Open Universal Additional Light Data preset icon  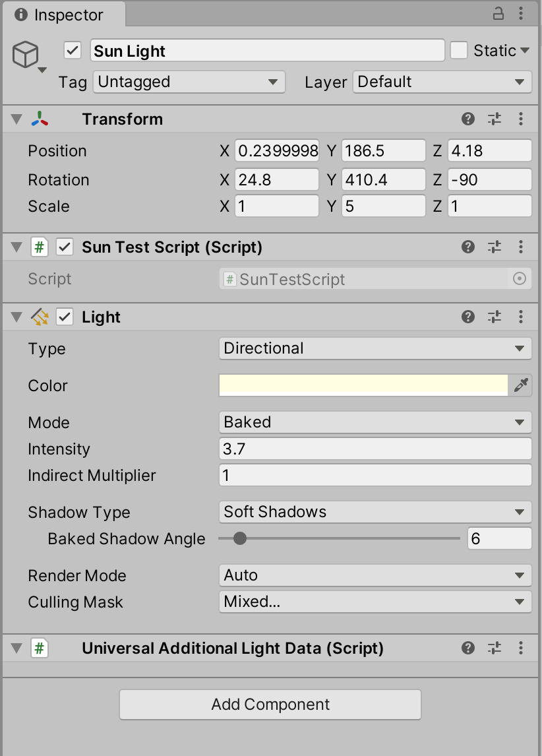[495, 648]
